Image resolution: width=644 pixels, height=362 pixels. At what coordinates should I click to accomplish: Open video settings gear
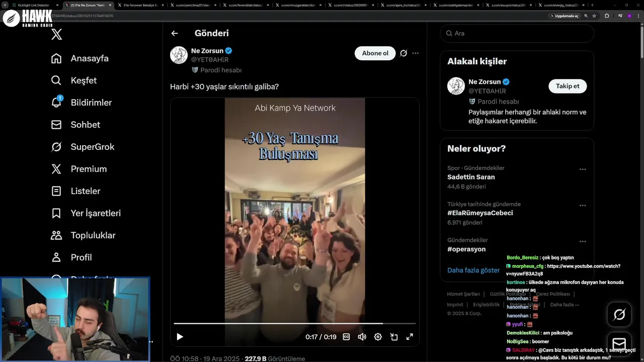[x=378, y=337]
